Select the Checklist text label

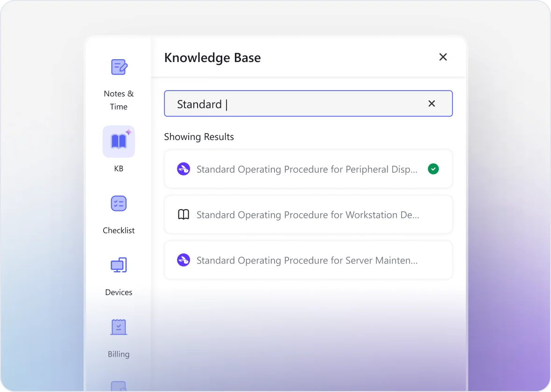(119, 231)
